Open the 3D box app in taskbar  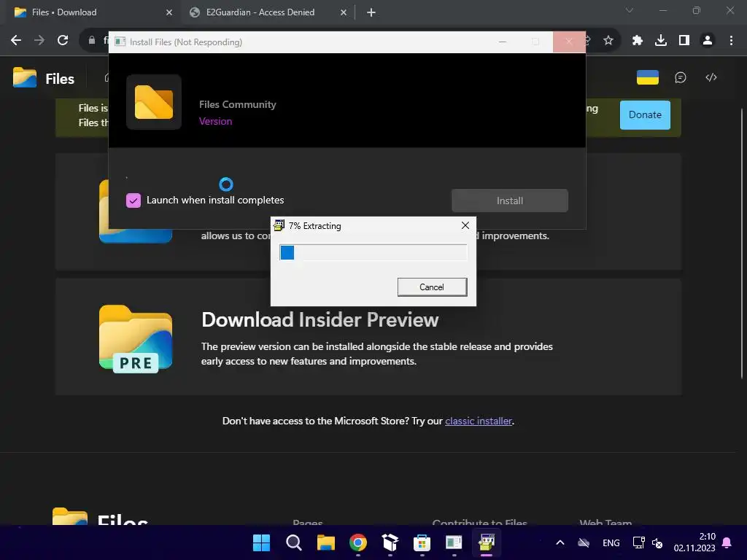point(390,542)
